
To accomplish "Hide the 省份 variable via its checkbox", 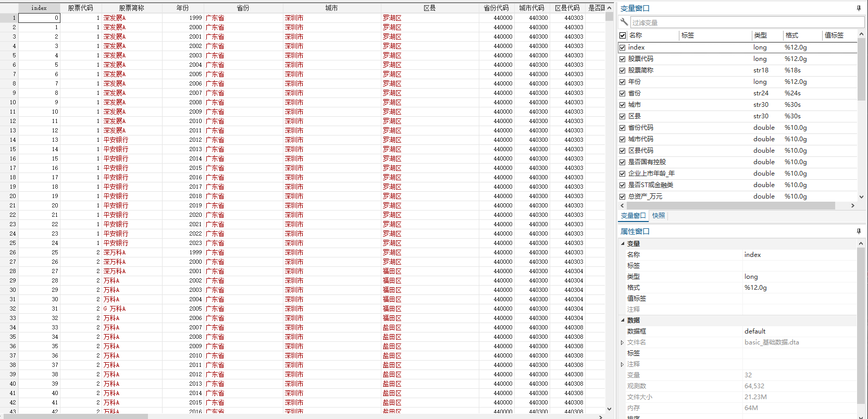I will coord(622,93).
